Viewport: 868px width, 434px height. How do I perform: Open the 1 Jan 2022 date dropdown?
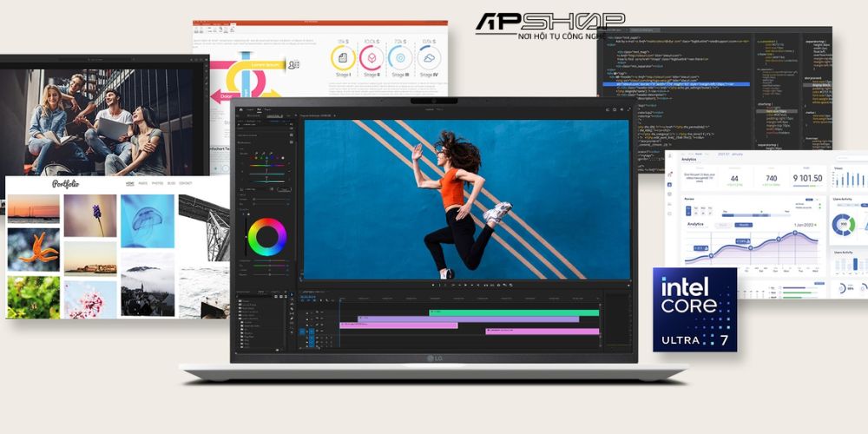pos(806,225)
